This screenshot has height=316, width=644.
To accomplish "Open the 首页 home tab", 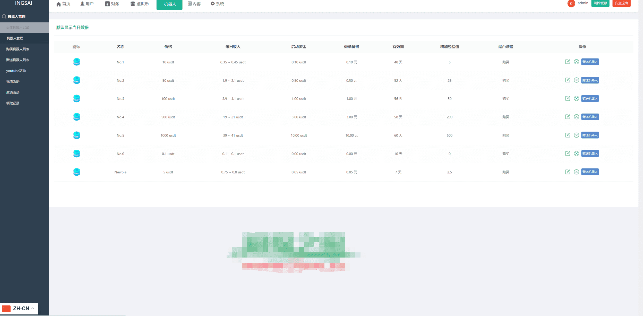I will [63, 4].
